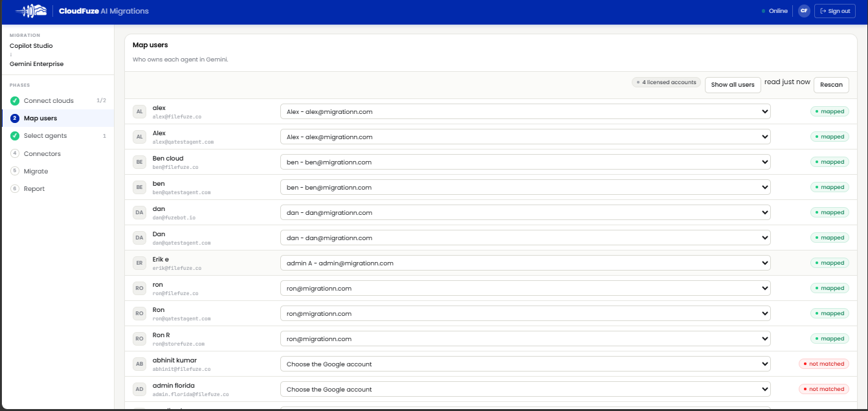868x411 pixels.
Task: Click the Copilot Studio migration source
Action: tap(31, 46)
